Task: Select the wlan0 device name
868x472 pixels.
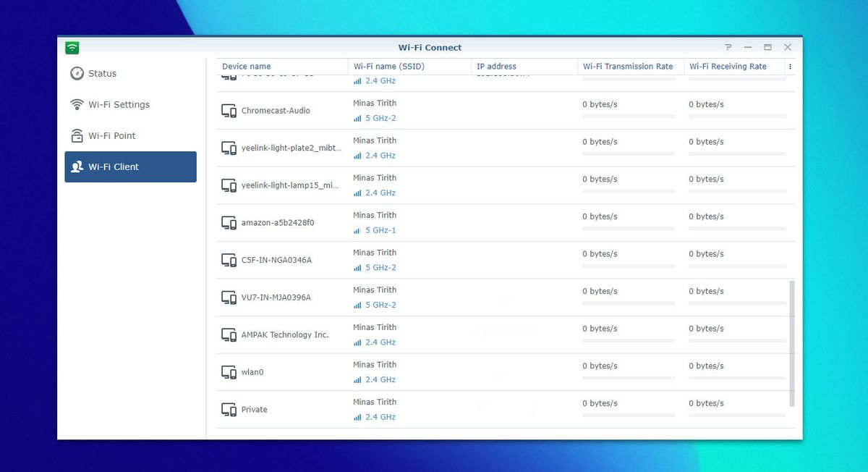Action: 252,372
